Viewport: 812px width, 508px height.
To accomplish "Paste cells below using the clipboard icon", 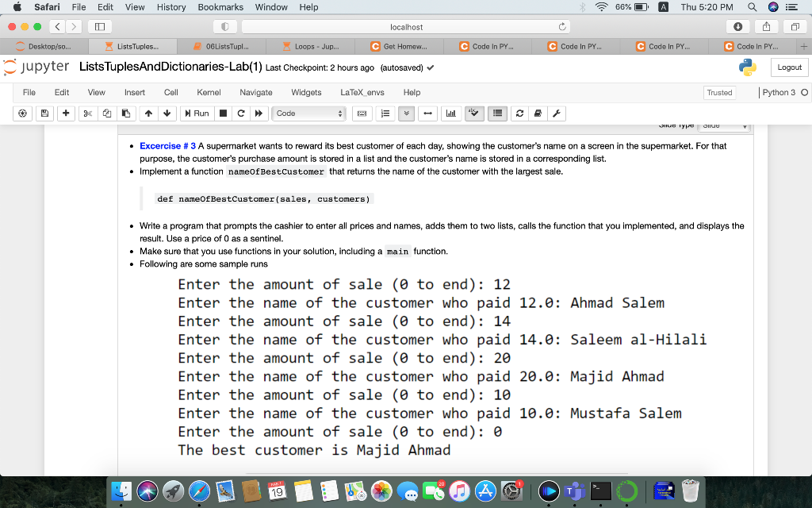I will tap(125, 113).
